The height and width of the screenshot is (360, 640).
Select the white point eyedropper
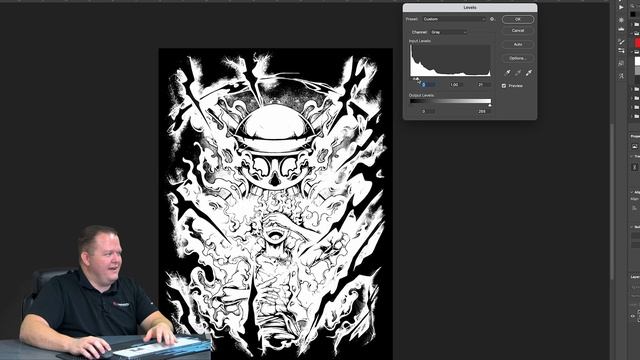coord(529,72)
